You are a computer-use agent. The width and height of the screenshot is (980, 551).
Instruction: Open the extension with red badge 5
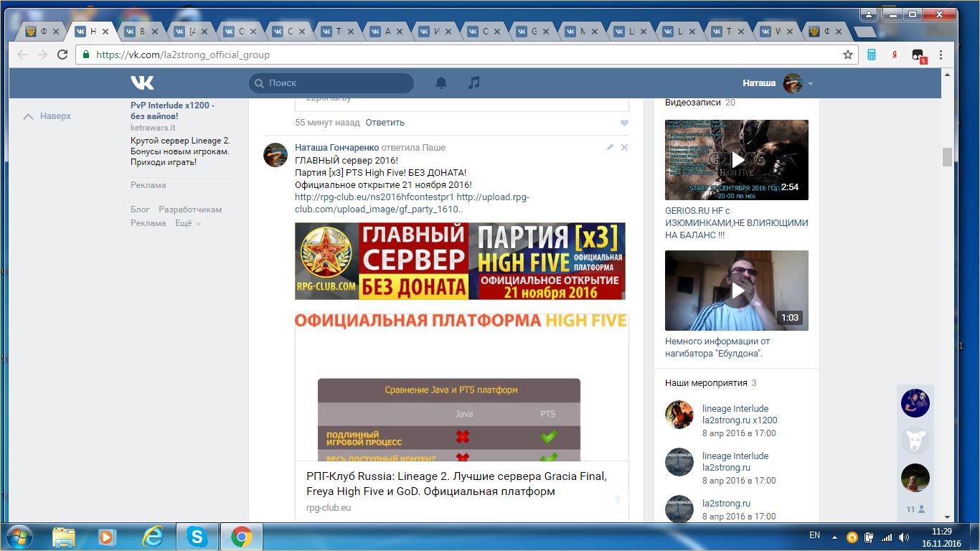[918, 55]
